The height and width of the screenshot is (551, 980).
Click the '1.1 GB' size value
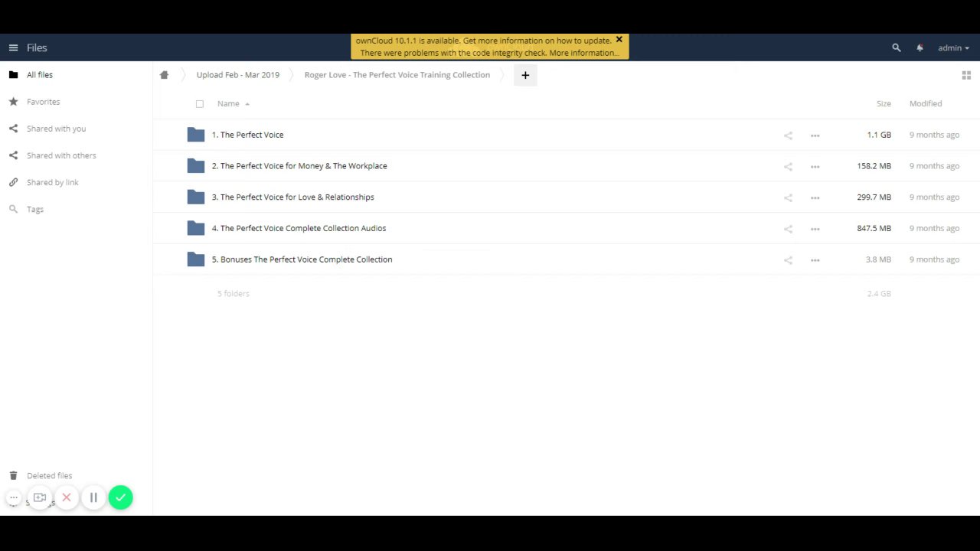879,135
